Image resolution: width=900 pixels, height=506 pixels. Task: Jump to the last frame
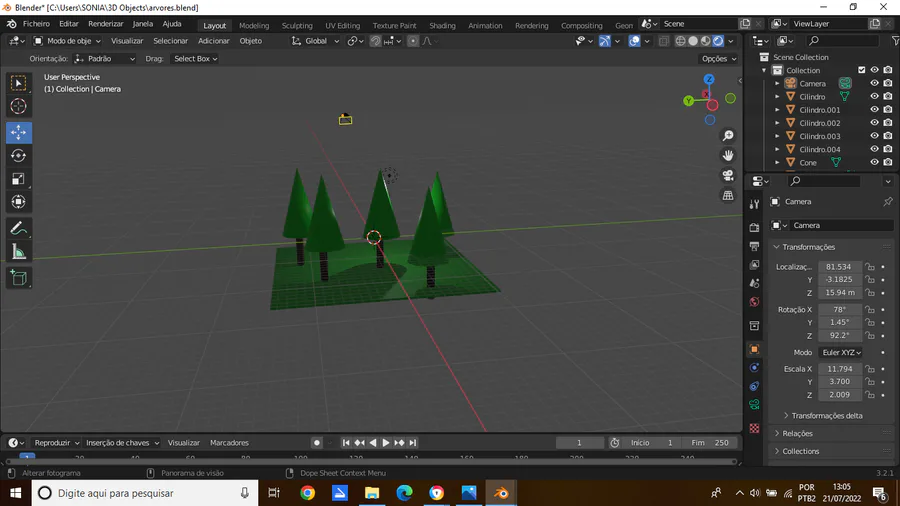click(x=413, y=442)
